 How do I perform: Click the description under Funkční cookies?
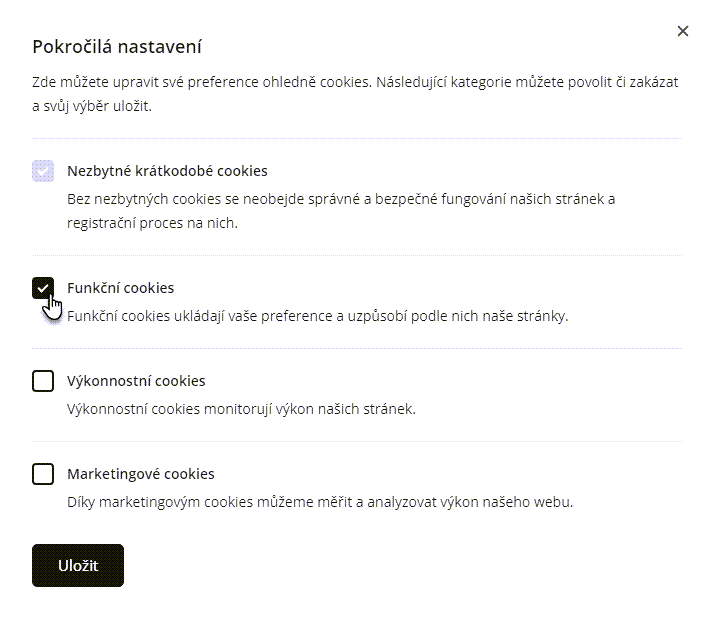pos(317,316)
